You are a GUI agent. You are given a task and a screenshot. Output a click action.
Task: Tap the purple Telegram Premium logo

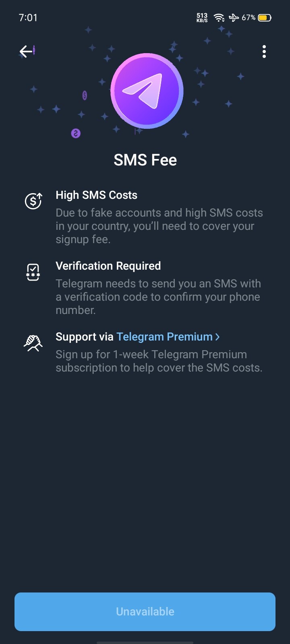pos(147,91)
